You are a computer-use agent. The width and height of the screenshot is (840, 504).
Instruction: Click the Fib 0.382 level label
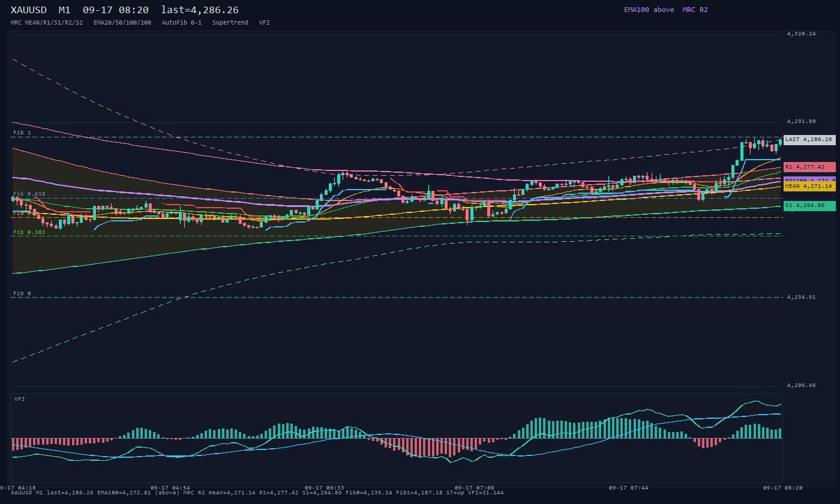29,232
